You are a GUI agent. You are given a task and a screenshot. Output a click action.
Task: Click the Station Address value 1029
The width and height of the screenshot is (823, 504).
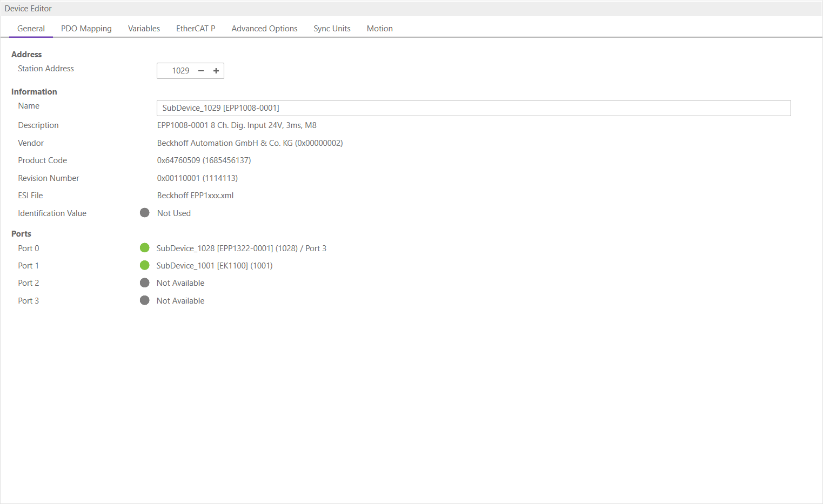(x=180, y=71)
